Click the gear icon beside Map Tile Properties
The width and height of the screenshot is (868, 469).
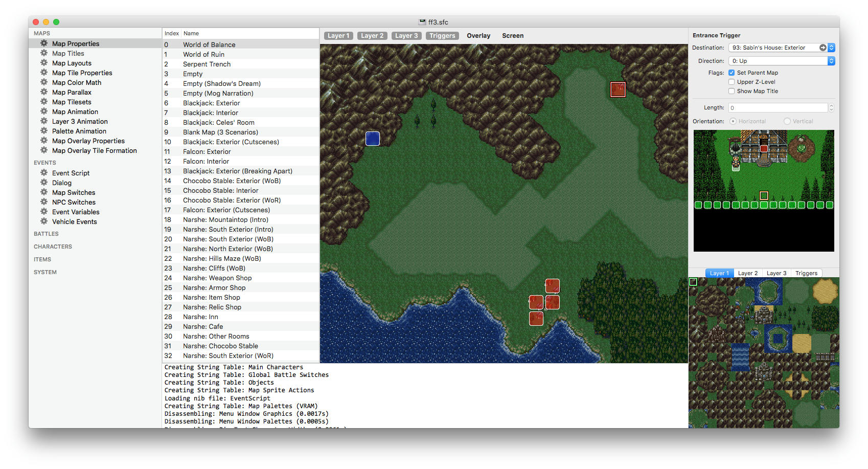pos(44,73)
